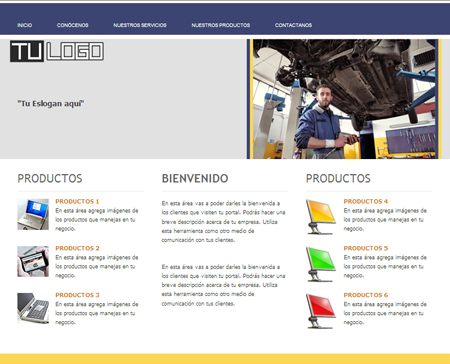Go to INICIO in the navigation bar
This screenshot has height=364, width=450.
click(x=25, y=25)
